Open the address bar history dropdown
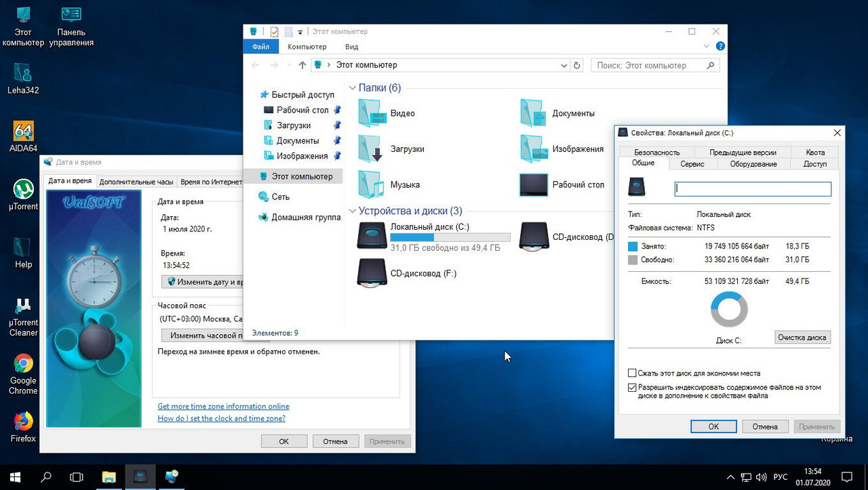868x490 pixels. (x=564, y=65)
